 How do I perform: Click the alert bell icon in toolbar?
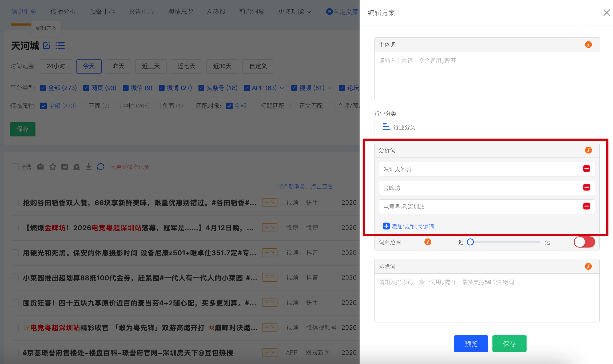(77, 167)
